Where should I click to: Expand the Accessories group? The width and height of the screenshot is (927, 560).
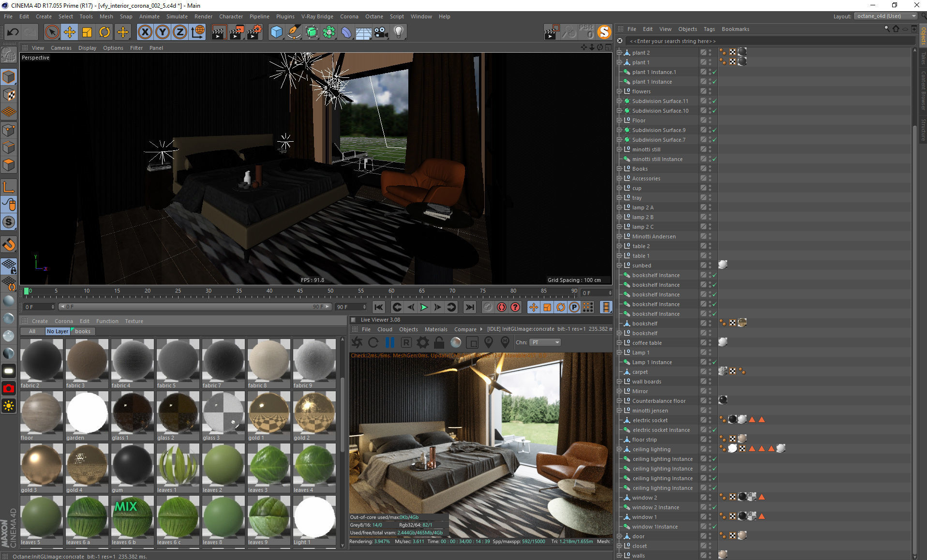pos(619,178)
